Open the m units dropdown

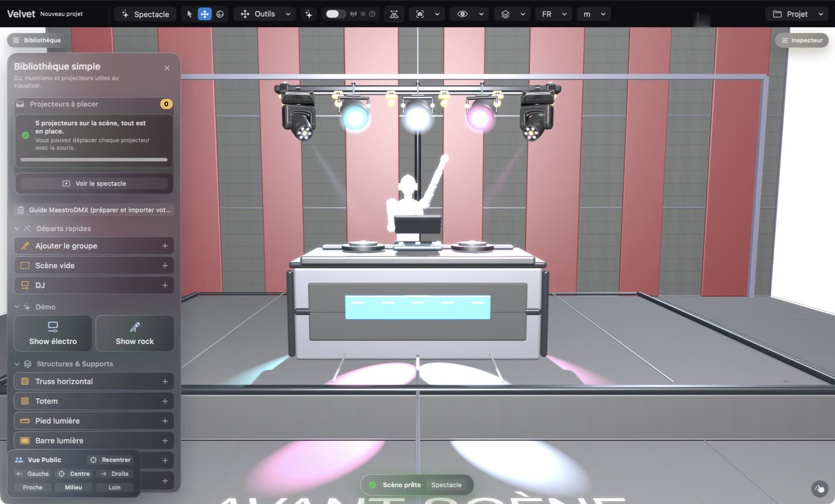pyautogui.click(x=594, y=14)
